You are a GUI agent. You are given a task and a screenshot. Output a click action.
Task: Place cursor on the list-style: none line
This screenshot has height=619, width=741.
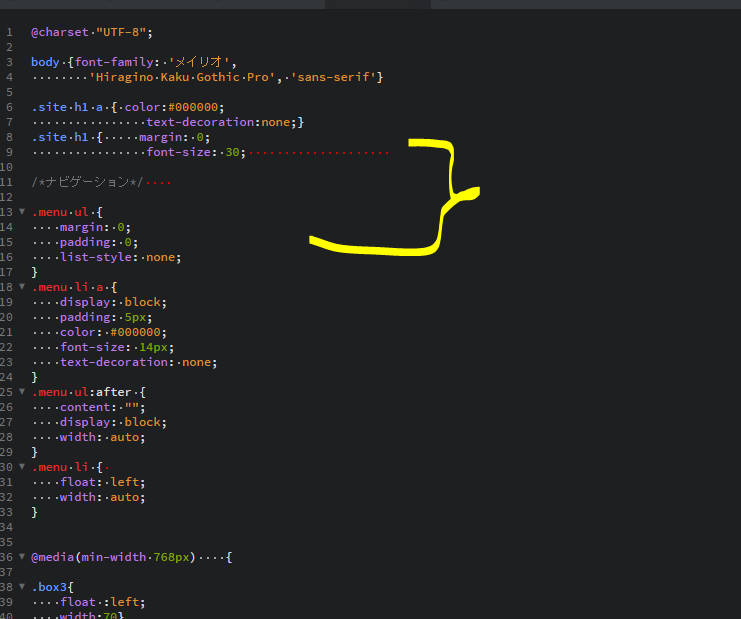(x=120, y=257)
